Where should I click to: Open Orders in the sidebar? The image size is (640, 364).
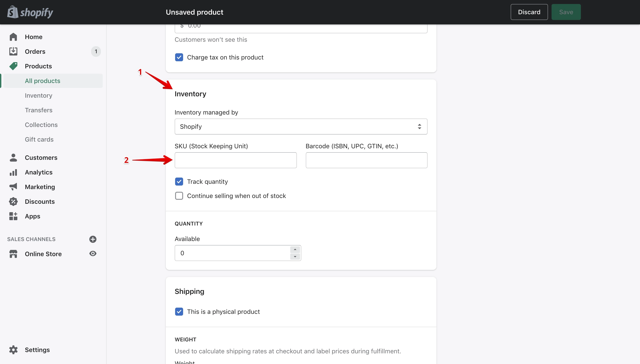point(35,51)
